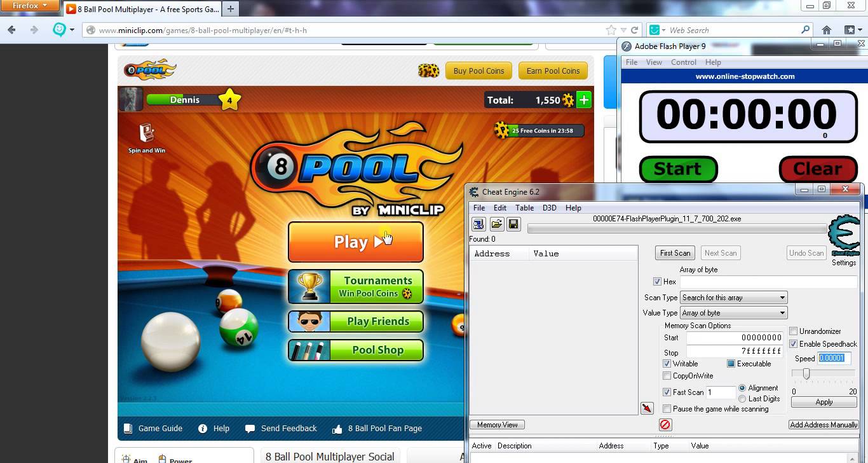Click the red no-entry clear list icon
This screenshot has height=463, width=868.
pos(665,425)
